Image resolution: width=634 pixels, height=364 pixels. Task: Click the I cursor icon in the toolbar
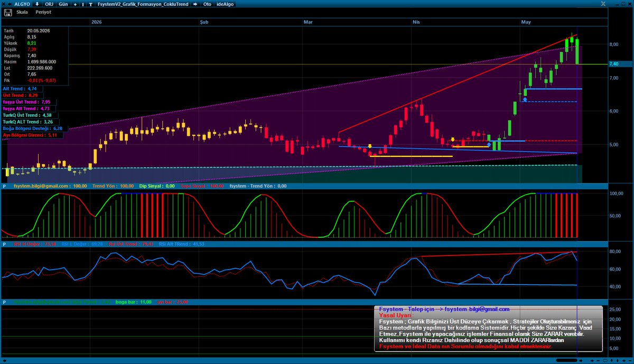click(83, 4)
